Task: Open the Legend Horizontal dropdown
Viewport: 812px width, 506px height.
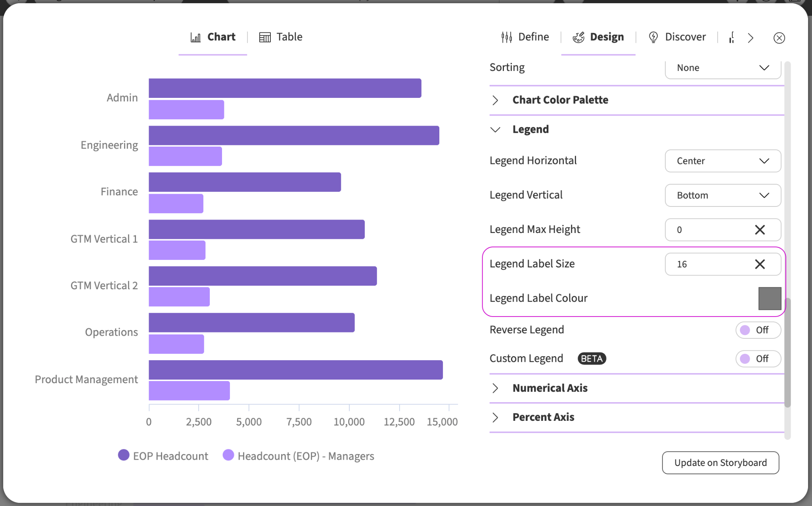Action: (x=723, y=161)
